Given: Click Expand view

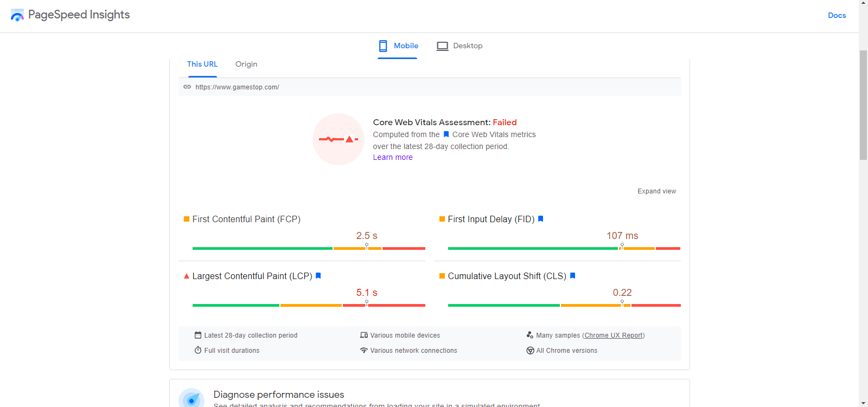Looking at the screenshot, I should (656, 191).
